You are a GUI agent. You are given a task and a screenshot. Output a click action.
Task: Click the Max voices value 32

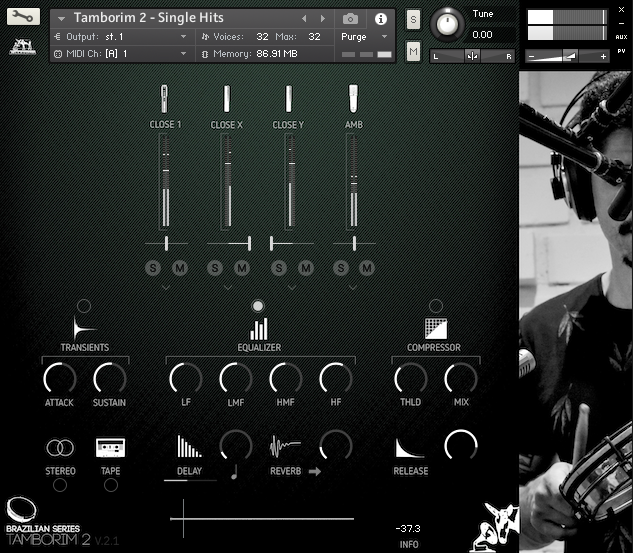(314, 37)
